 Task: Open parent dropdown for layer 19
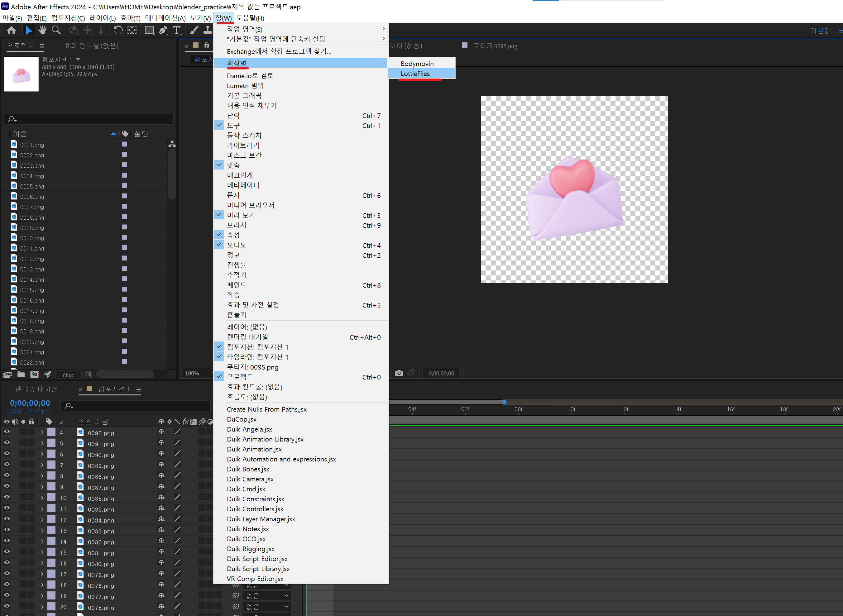pos(266,596)
